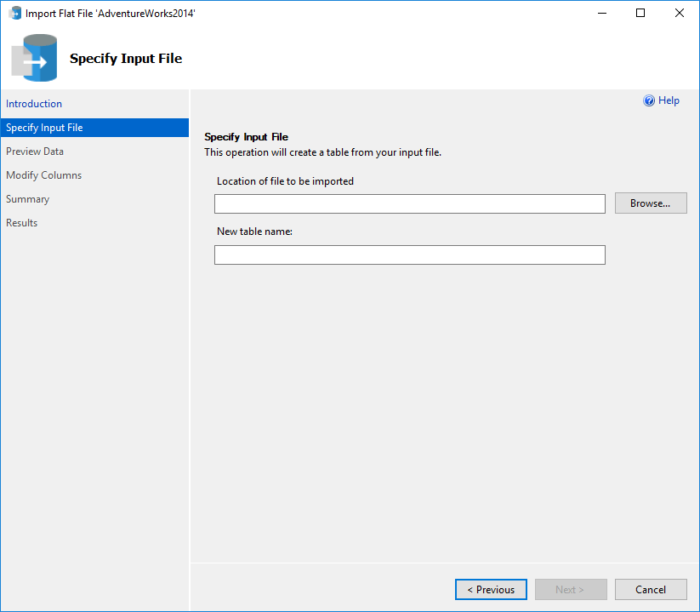The image size is (700, 612).
Task: Select the Specify Input File step
Action: point(43,127)
